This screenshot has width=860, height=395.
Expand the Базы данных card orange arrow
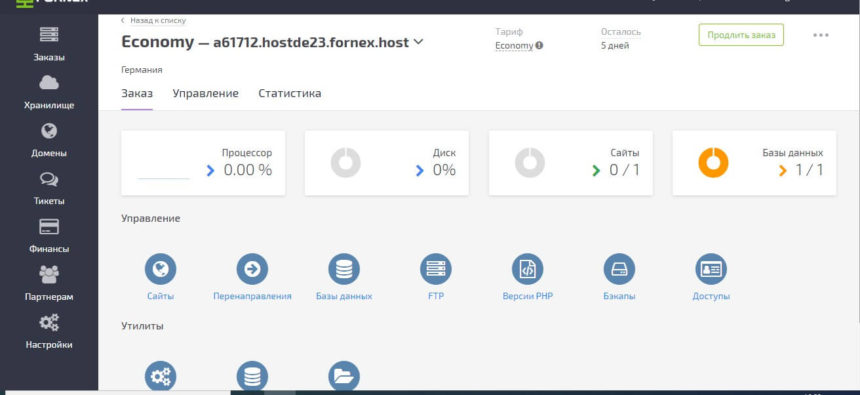click(783, 171)
